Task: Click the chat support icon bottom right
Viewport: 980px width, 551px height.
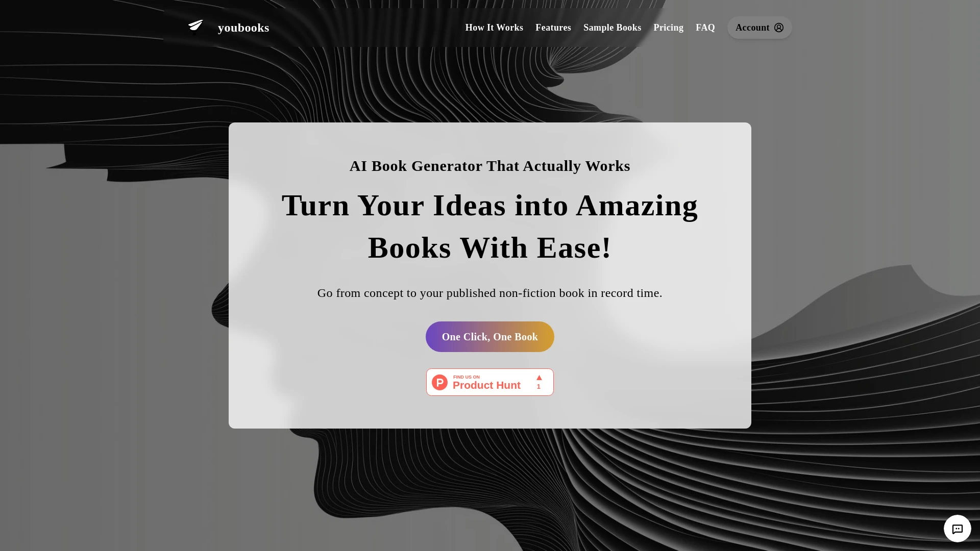Action: click(957, 528)
